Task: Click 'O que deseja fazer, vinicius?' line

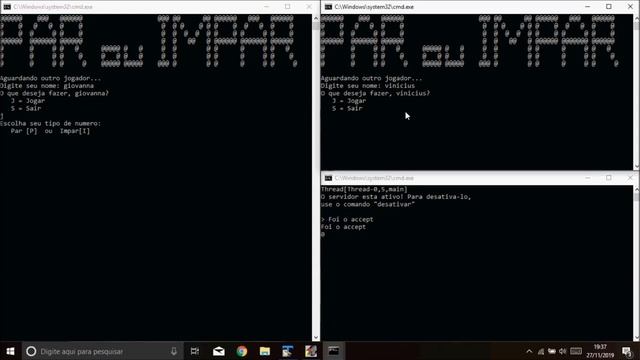Action: pos(375,93)
